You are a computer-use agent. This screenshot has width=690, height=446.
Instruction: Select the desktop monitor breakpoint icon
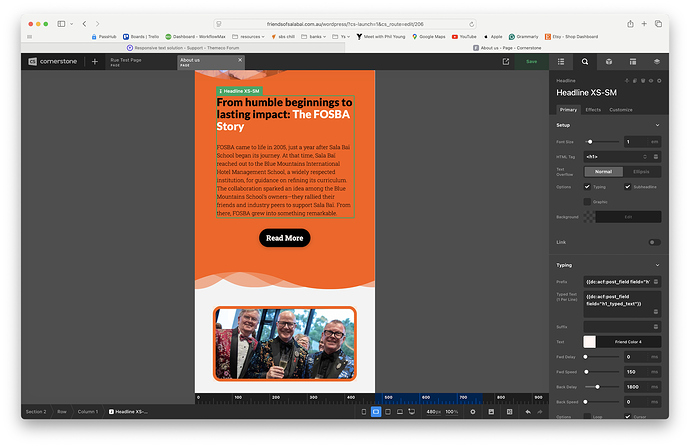pos(411,412)
